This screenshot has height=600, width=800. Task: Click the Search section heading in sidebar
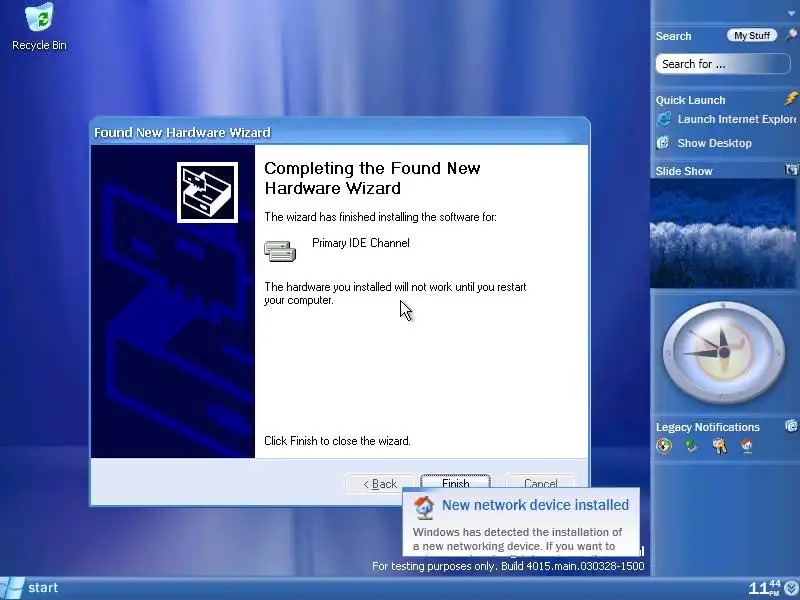coord(673,36)
